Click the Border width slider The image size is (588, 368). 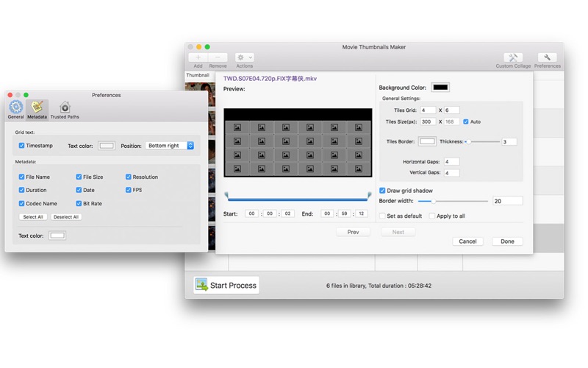[453, 201]
